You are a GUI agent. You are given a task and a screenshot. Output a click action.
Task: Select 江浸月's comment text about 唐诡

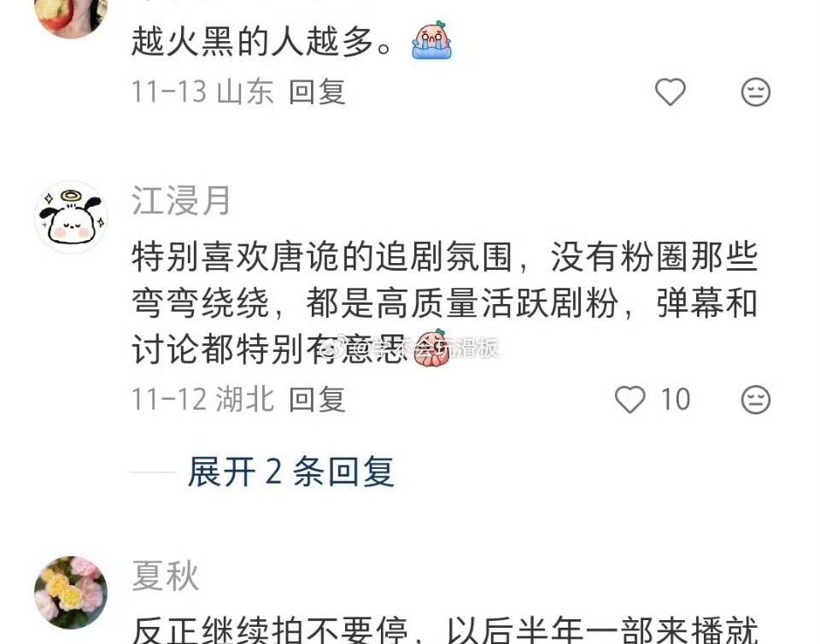[x=444, y=302]
